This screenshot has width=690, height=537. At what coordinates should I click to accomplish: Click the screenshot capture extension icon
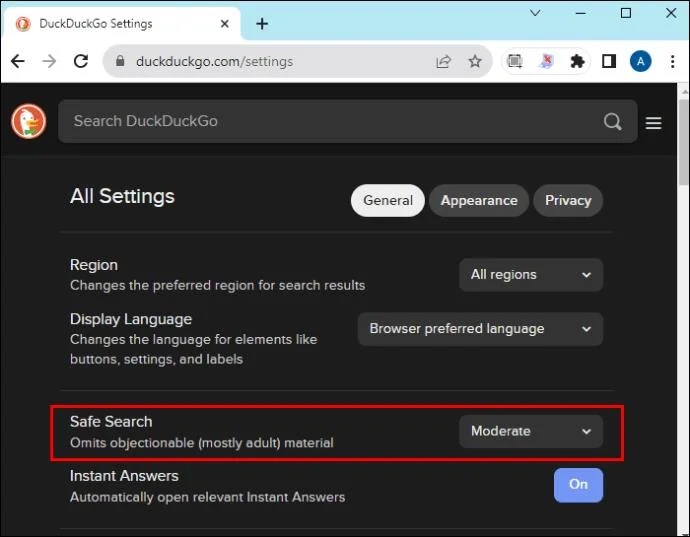tap(514, 61)
